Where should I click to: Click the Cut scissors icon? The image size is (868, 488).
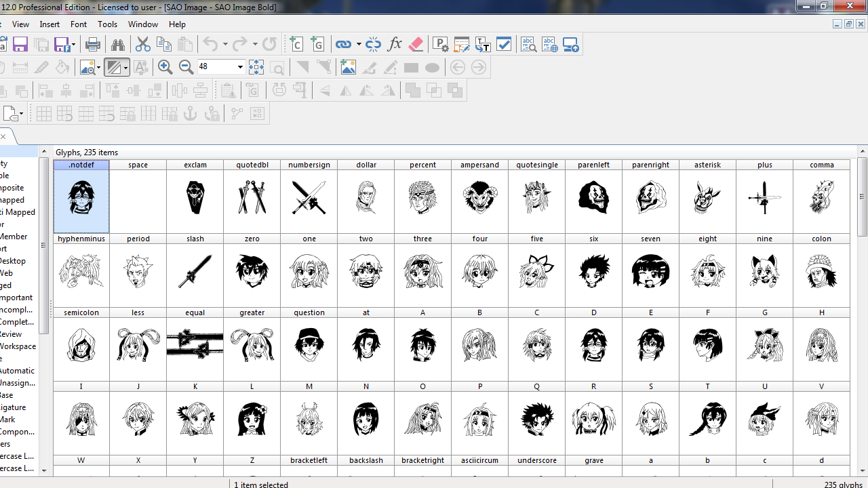(x=142, y=45)
